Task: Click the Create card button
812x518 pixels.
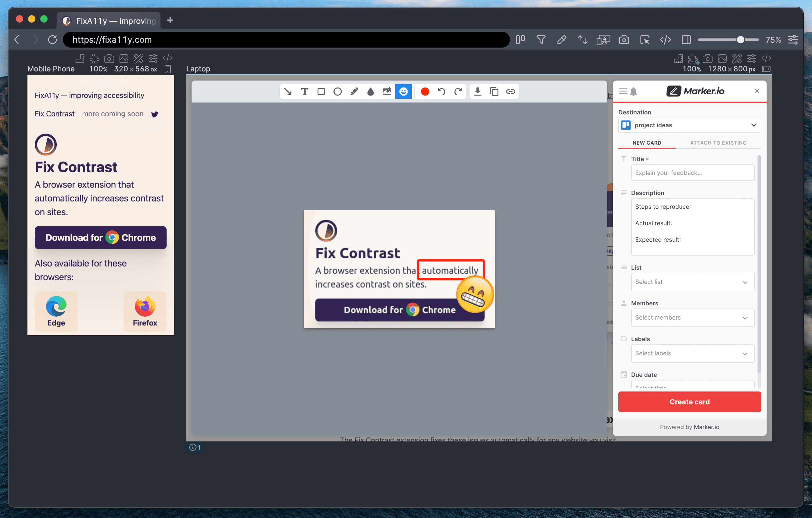Action: [690, 402]
